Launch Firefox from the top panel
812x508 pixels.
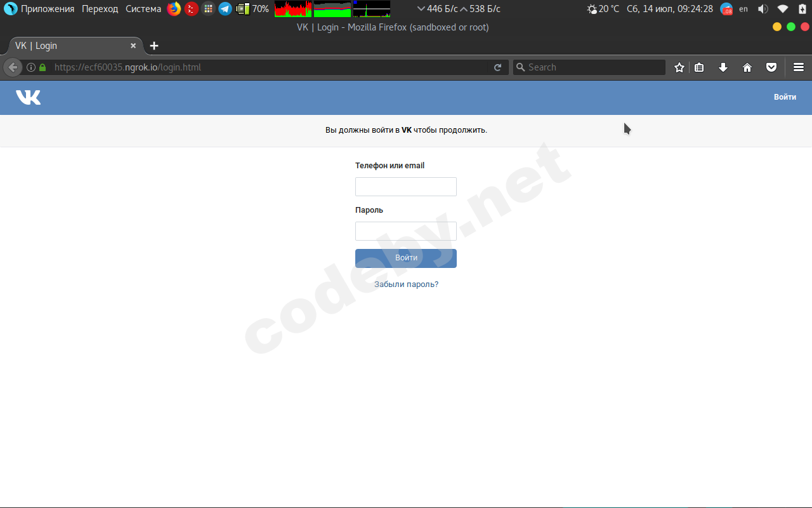[174, 9]
